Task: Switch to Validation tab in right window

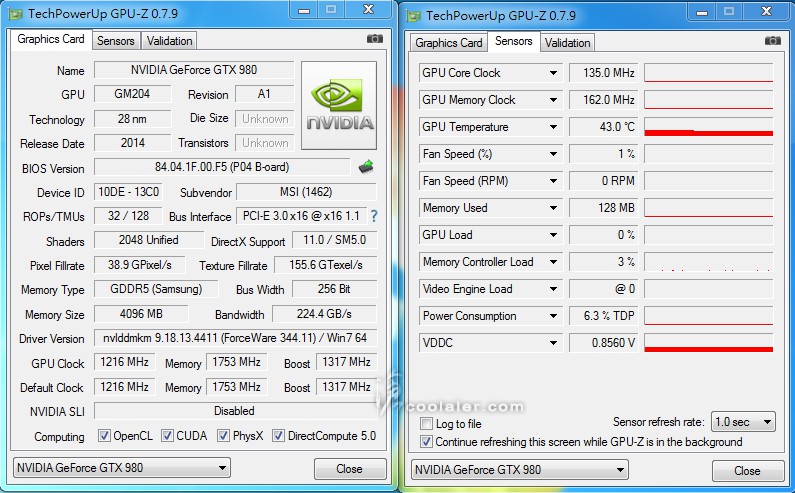Action: coord(567,43)
